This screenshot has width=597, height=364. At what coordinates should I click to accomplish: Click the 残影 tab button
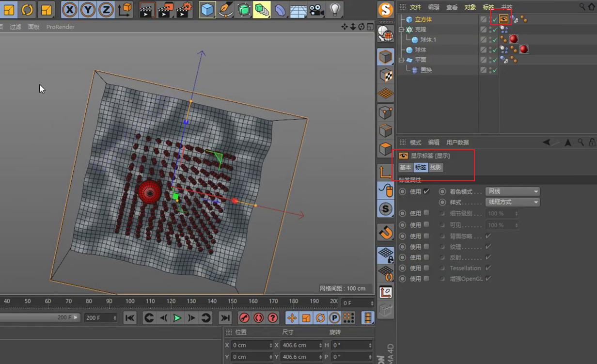[436, 167]
